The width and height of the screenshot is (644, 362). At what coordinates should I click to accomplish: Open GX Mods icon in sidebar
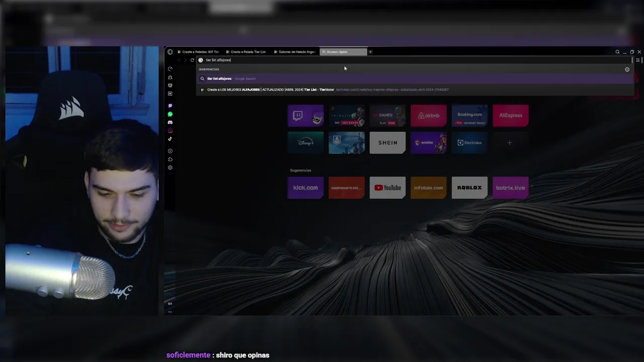click(170, 85)
